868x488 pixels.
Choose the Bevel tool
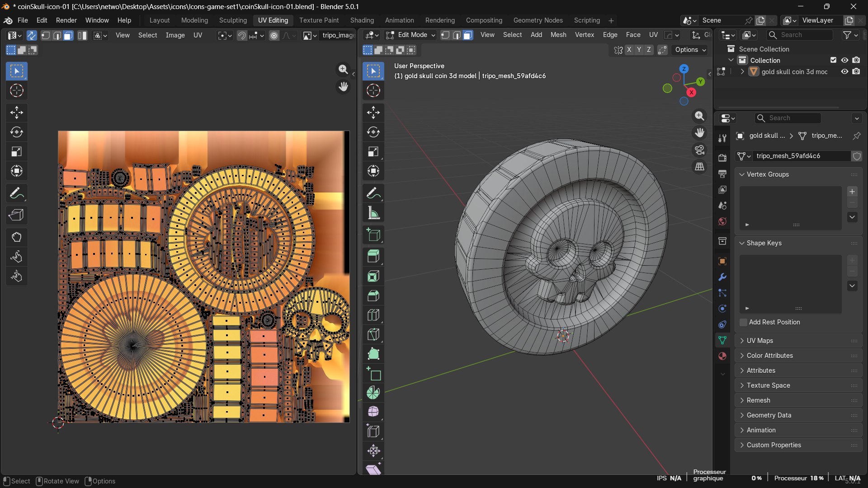pyautogui.click(x=373, y=296)
